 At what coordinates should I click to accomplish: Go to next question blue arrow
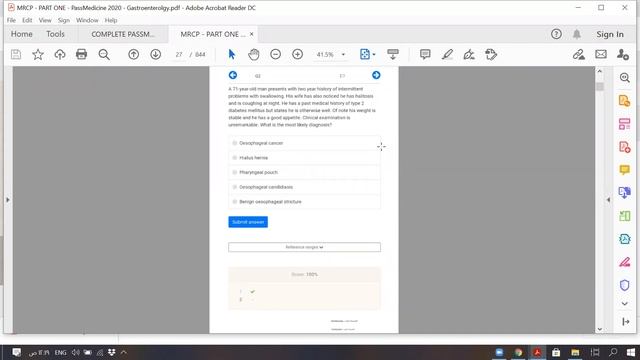coord(376,75)
